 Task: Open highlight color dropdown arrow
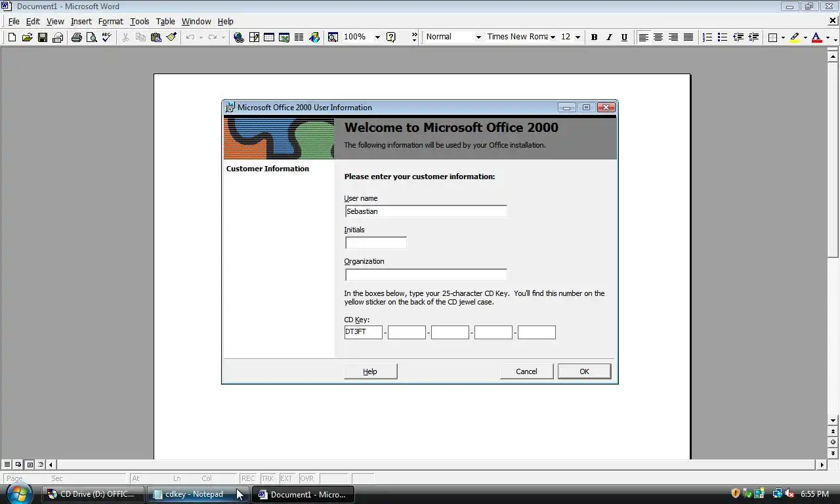(805, 37)
